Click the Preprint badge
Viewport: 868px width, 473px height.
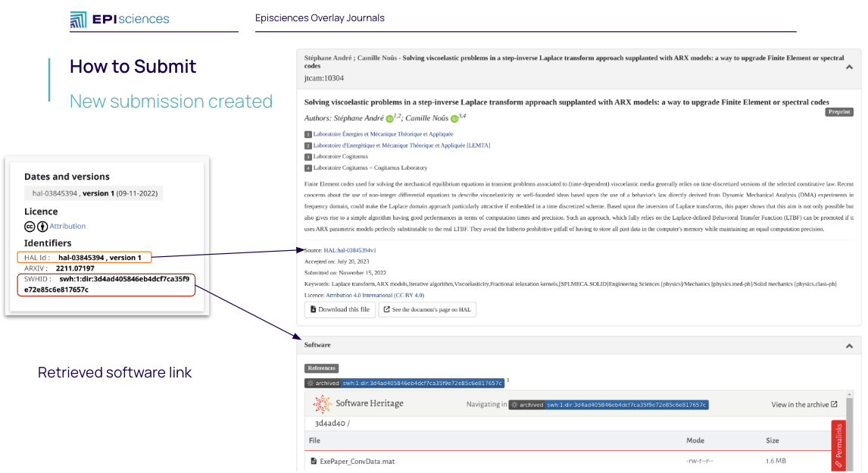point(838,111)
